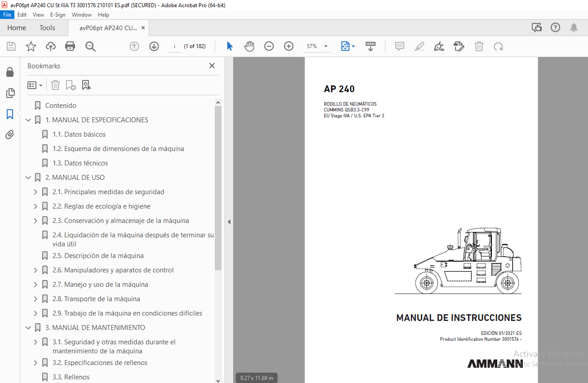Open the attachments paperclip panel

[10, 135]
